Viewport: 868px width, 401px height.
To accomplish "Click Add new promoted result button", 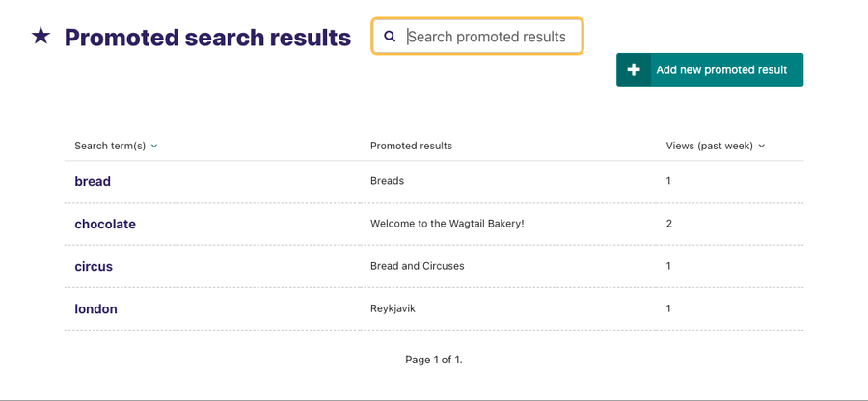I will click(x=710, y=69).
